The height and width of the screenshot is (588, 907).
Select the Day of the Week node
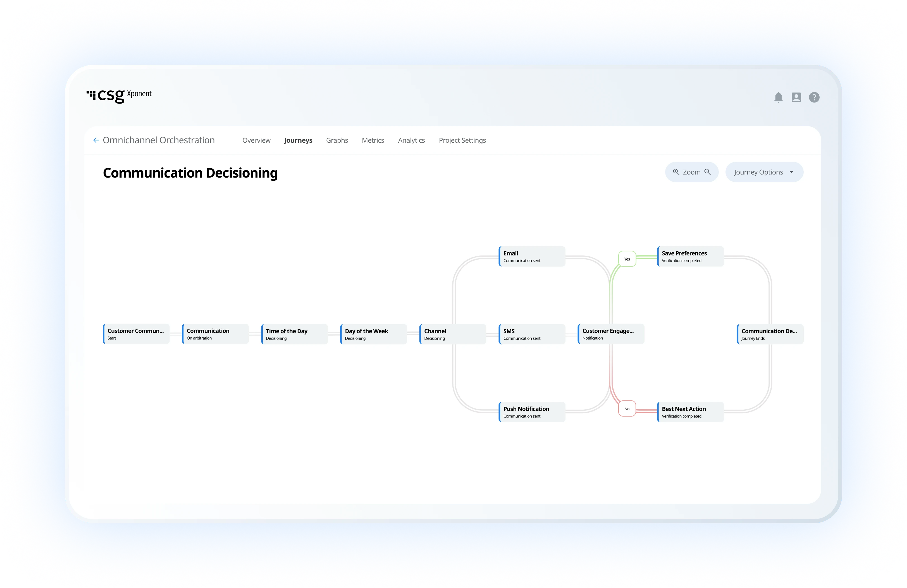373,334
